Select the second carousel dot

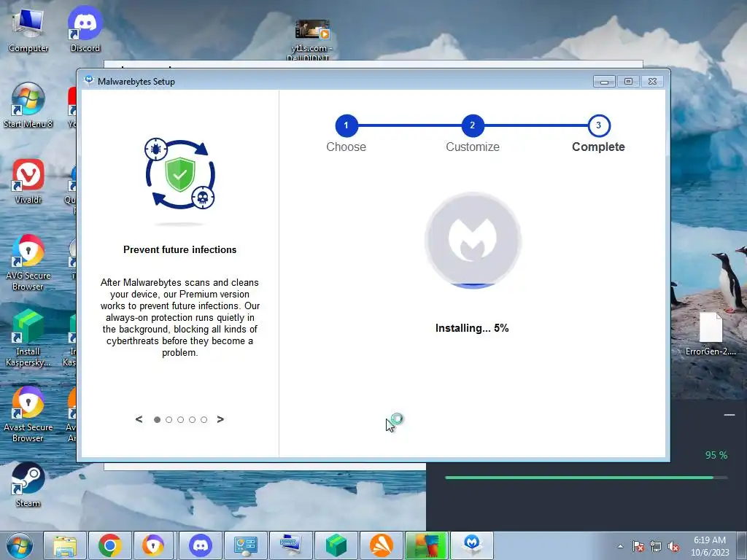(x=169, y=419)
